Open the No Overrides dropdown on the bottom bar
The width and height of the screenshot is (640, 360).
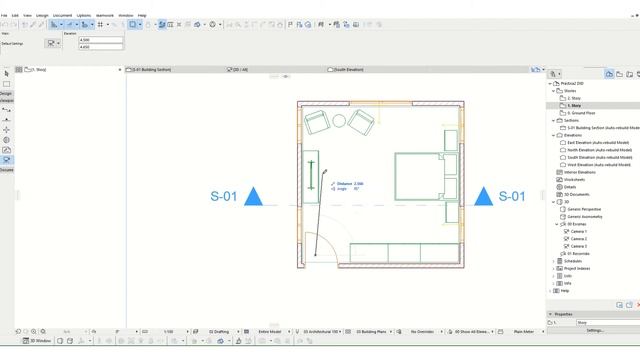pos(423,332)
